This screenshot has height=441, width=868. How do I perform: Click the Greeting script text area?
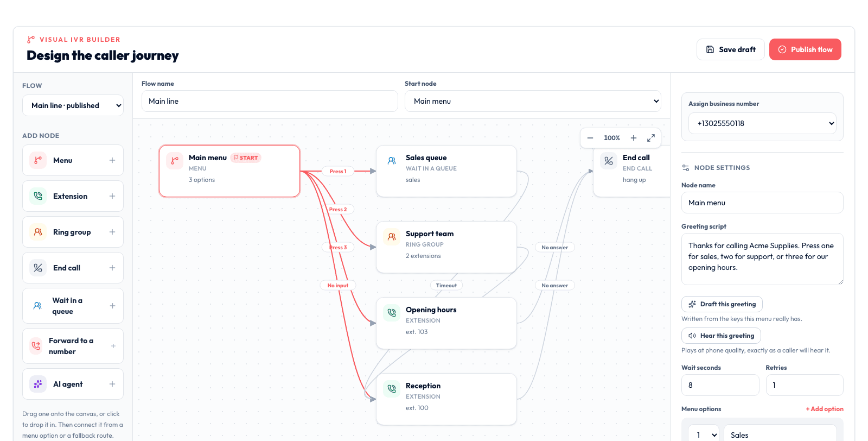coord(762,259)
